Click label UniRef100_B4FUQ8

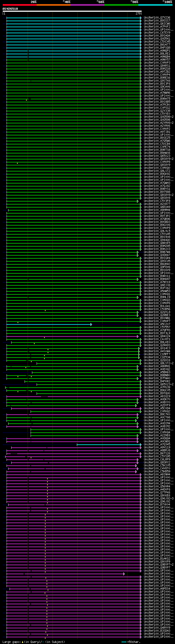tap(157, 48)
